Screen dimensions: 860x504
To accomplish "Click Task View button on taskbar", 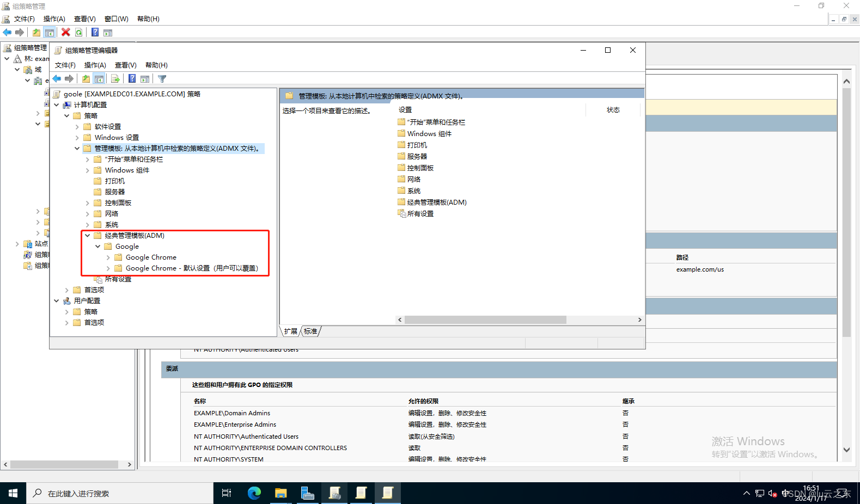I will coord(227,493).
